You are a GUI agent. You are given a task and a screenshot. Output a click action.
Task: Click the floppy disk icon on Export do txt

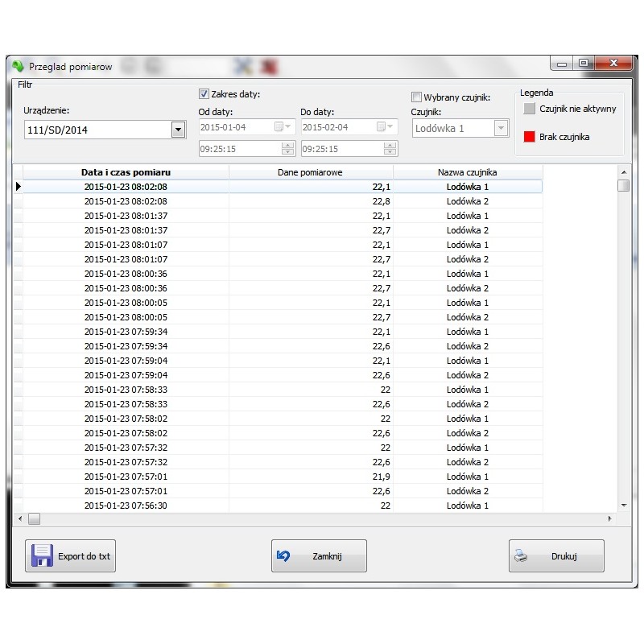coord(42,555)
